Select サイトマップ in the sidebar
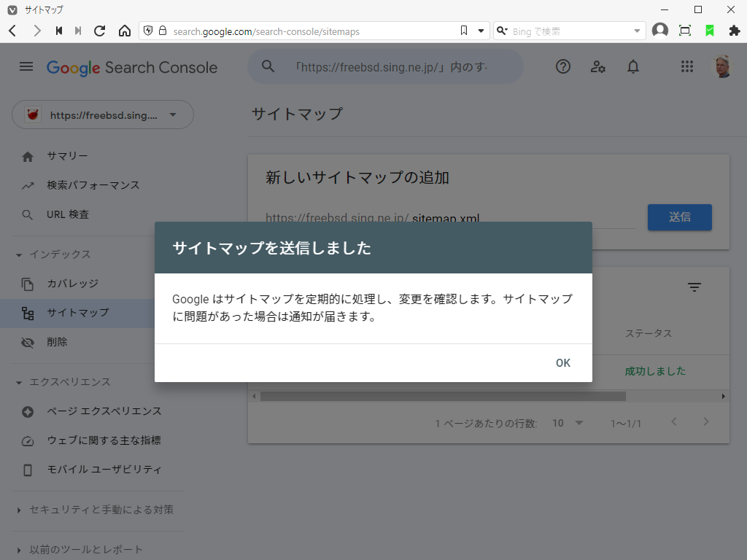Screen dimensions: 747x560 point(77,313)
